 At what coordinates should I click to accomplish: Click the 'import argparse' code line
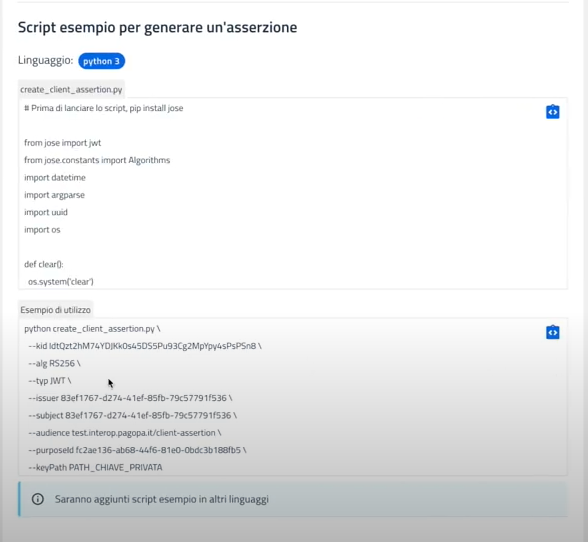[x=54, y=195]
